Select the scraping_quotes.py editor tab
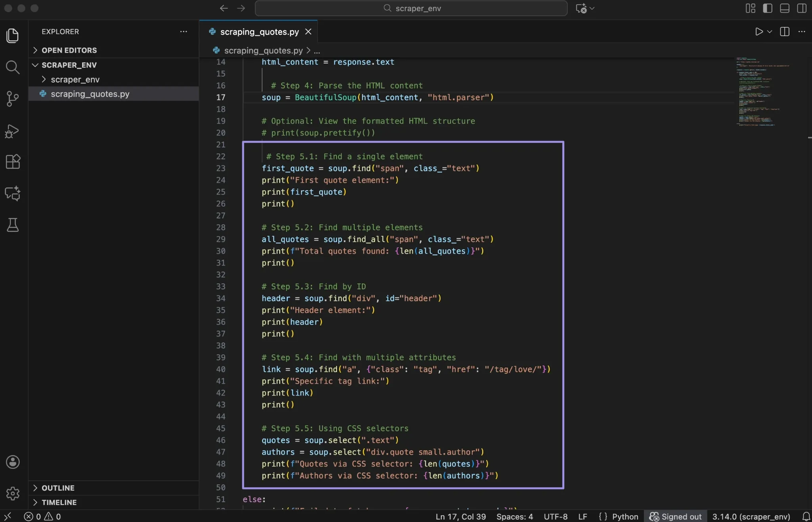The width and height of the screenshot is (812, 522). point(258,32)
